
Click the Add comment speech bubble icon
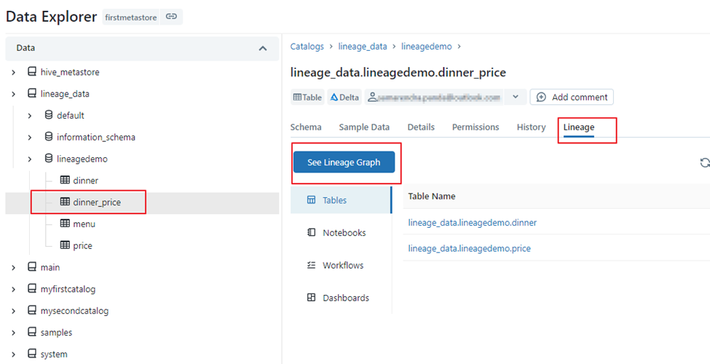click(x=541, y=97)
